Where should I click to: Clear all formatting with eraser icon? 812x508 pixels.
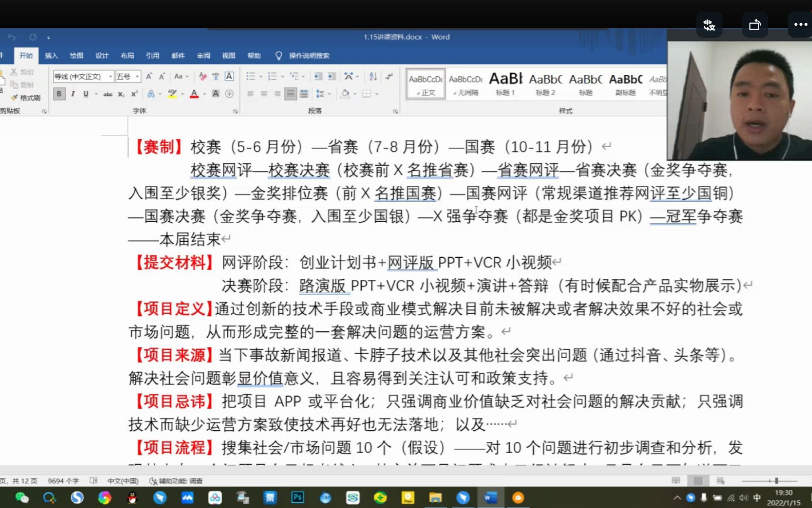coord(203,76)
